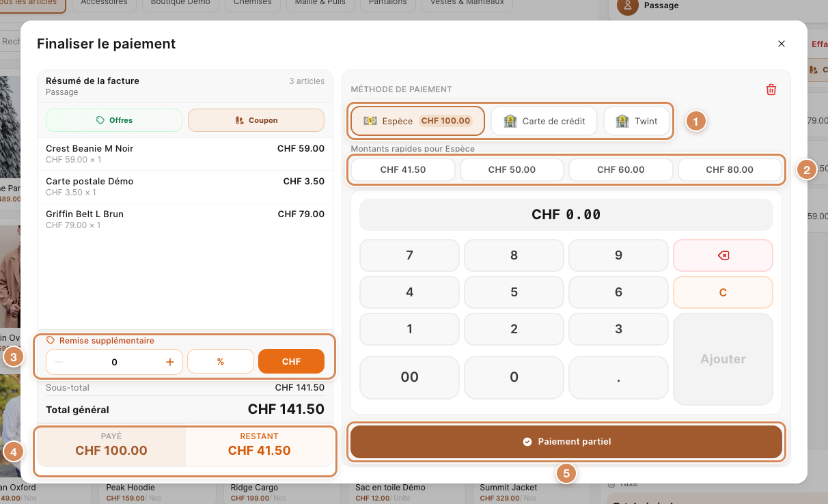Open Offres in invoice summary
828x504 pixels.
point(114,120)
